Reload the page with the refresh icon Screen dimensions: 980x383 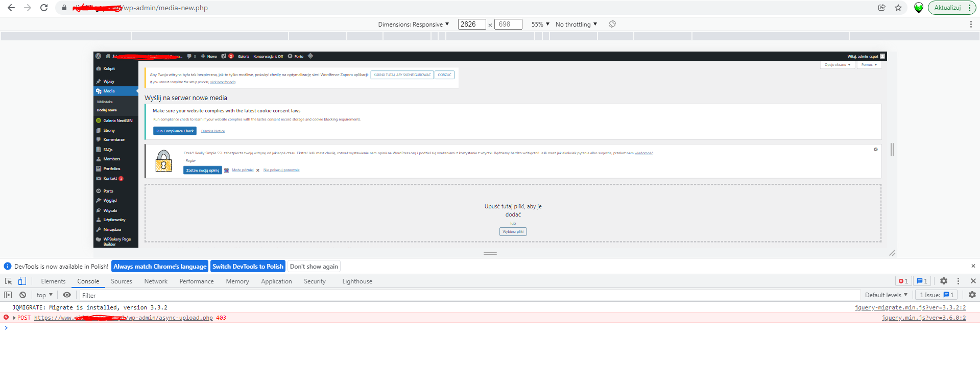tap(44, 8)
